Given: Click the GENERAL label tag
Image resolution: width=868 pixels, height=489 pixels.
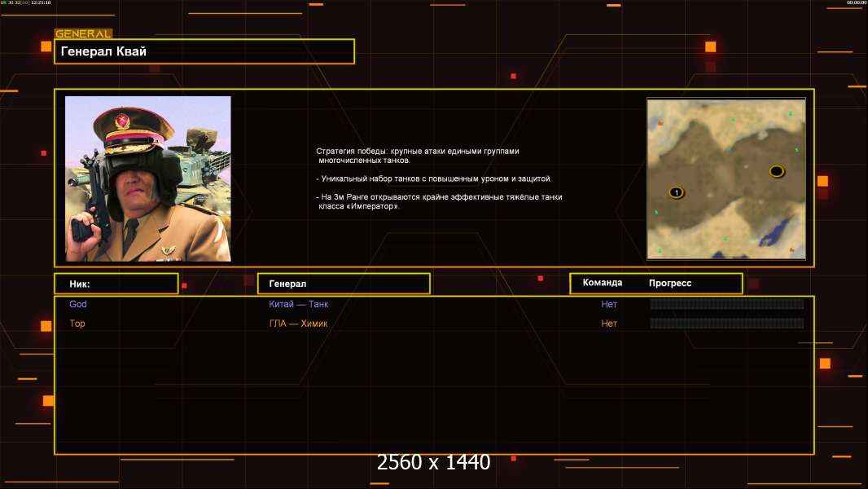Looking at the screenshot, I should tap(83, 34).
